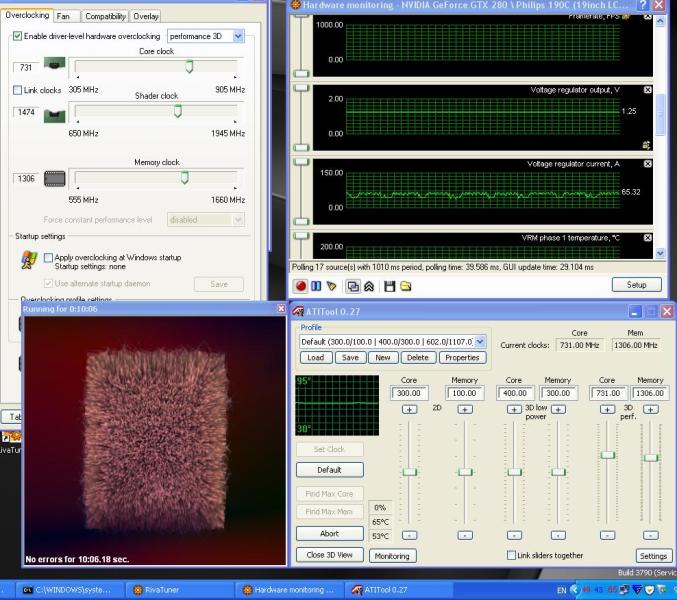Click the Shader clock slider thumb
This screenshot has height=600, width=677.
177,111
